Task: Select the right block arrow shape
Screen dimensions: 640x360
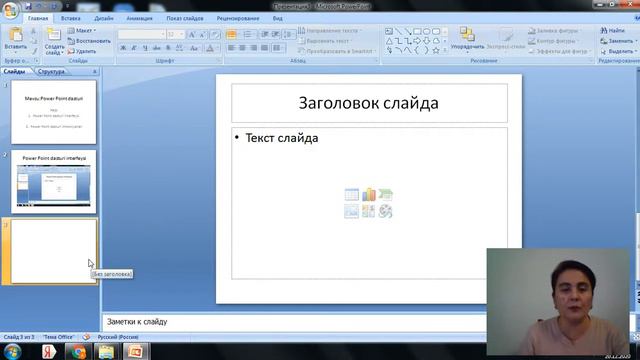Action: point(417,41)
